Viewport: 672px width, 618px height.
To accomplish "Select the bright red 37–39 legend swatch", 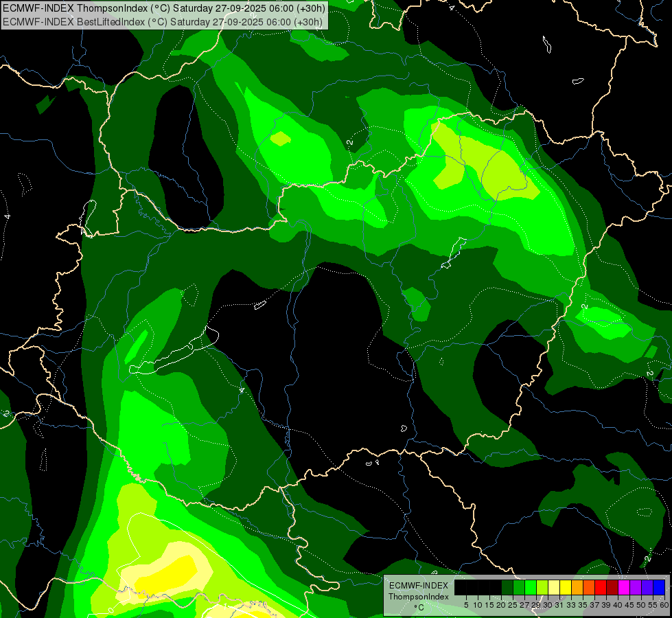I will 601,587.
